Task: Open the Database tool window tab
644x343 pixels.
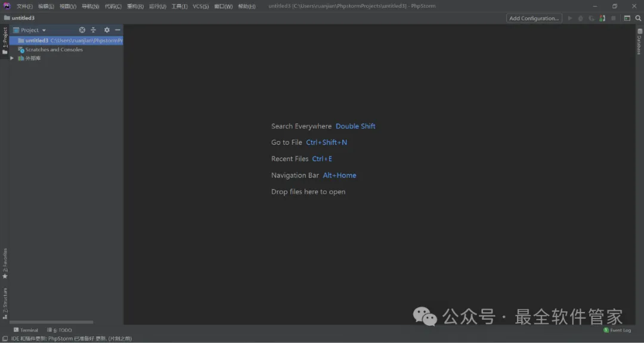Action: (639, 42)
